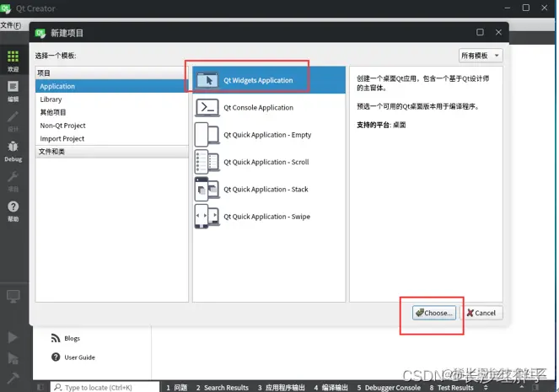The height and width of the screenshot is (392, 559).
Task: Open the output panes arrows selector
Action: [486, 387]
